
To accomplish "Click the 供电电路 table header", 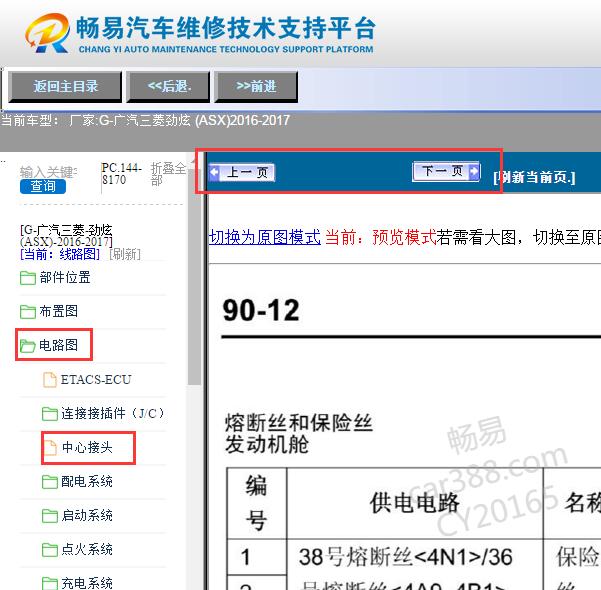I will click(x=414, y=503).
